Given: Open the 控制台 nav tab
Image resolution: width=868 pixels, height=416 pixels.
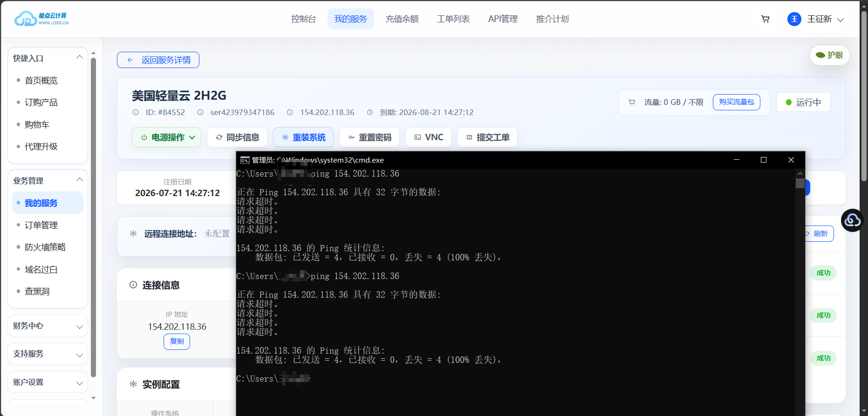Looking at the screenshot, I should coord(304,19).
